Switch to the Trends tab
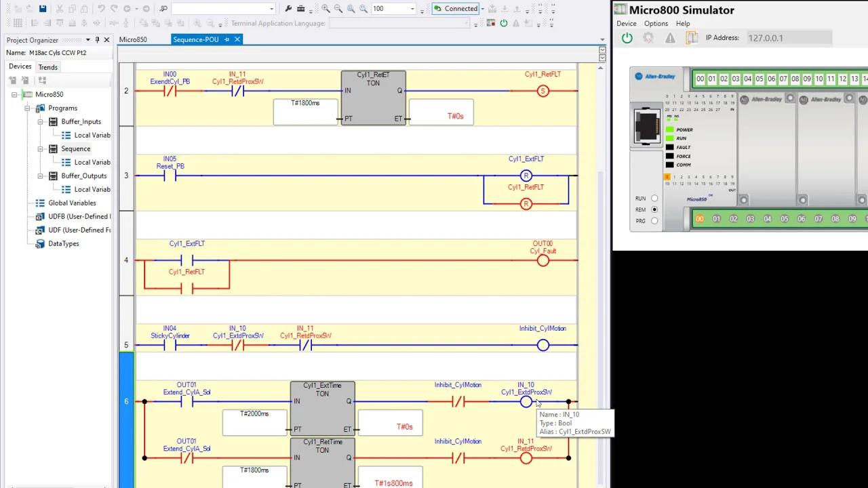This screenshot has width=868, height=488. pos(47,67)
